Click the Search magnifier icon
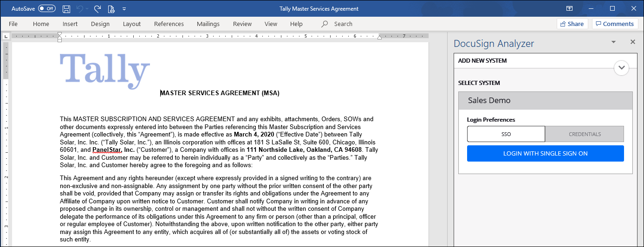This screenshot has width=644, height=247. tap(325, 24)
